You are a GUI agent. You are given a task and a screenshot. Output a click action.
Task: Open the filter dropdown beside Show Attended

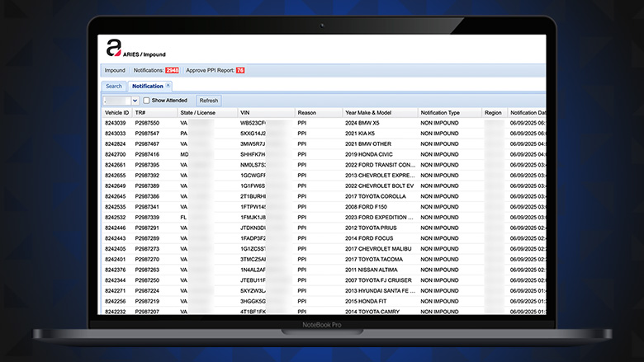(121, 100)
